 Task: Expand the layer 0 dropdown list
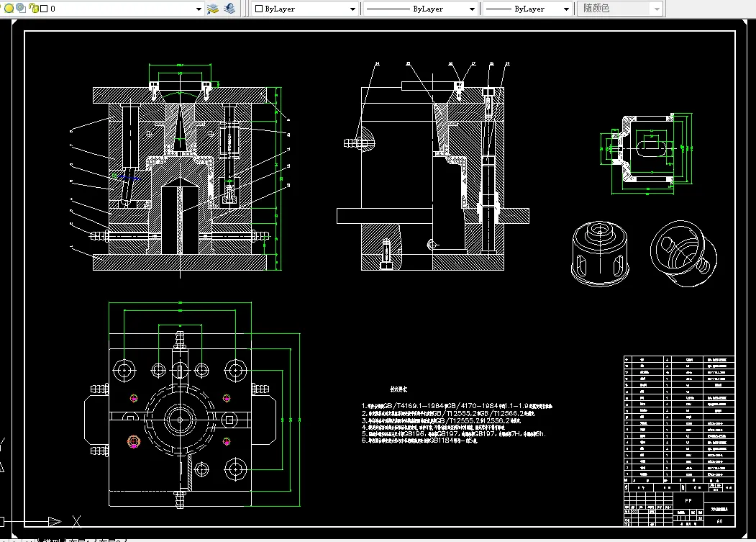(199, 9)
